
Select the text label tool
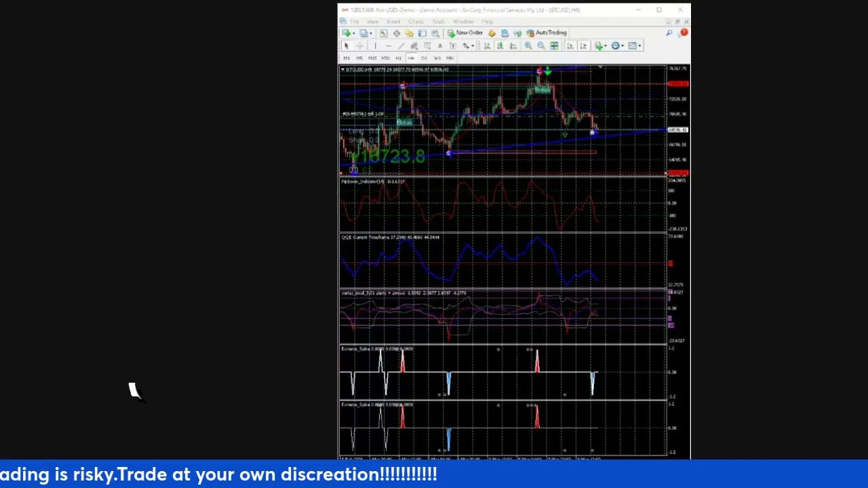(452, 46)
